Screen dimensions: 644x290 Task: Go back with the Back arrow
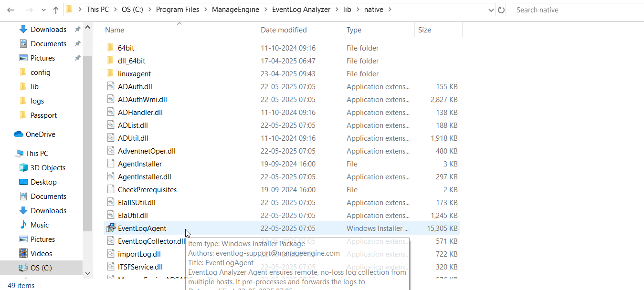click(11, 10)
